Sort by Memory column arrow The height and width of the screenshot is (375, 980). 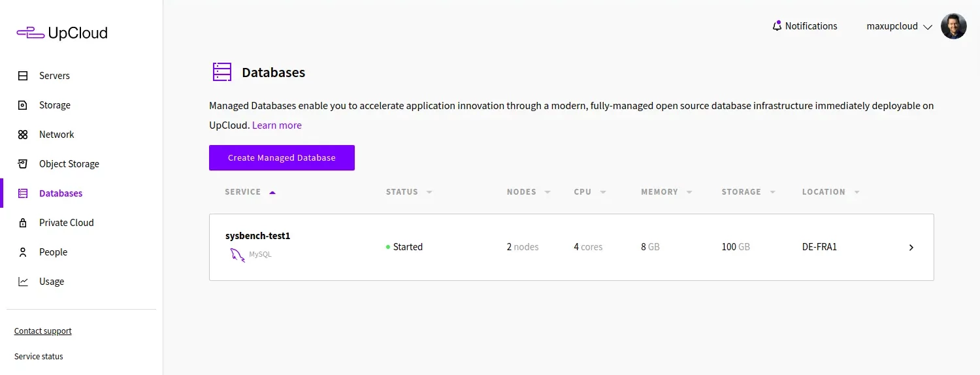pos(689,192)
